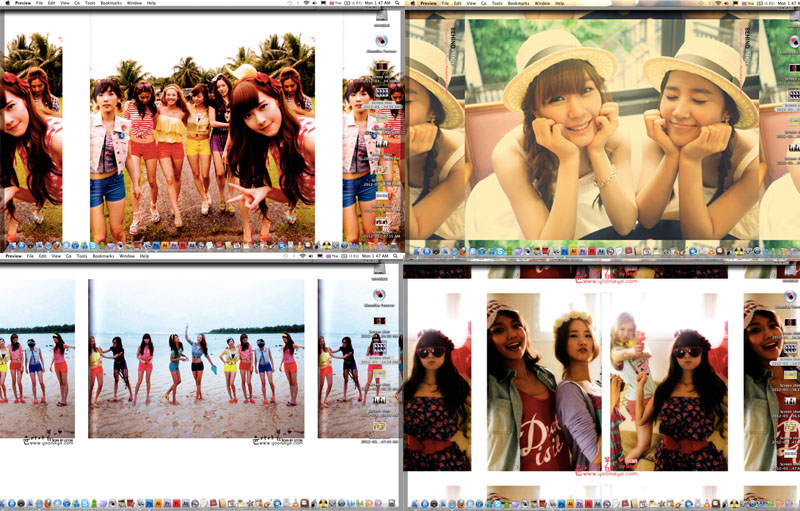This screenshot has height=511, width=800.
Task: Open Dashboard in the beach photo dock
Action: pos(21,503)
